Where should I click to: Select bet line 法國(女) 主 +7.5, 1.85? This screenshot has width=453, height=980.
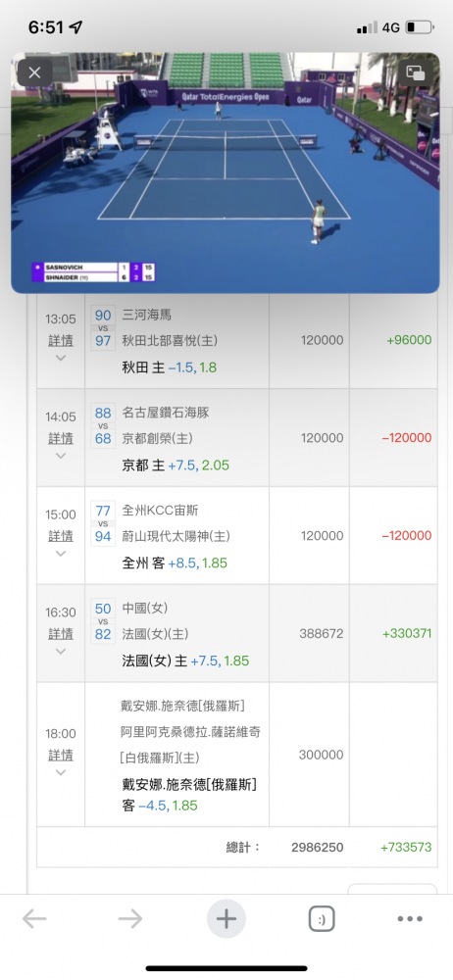point(185,661)
